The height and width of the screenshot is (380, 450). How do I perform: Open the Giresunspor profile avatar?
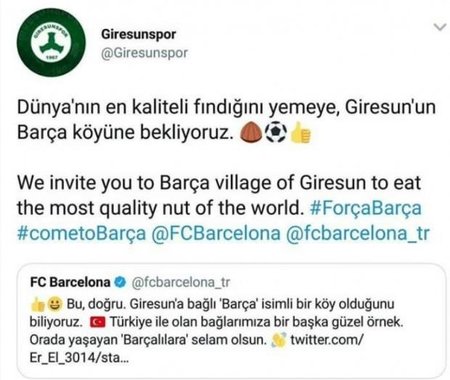click(51, 42)
